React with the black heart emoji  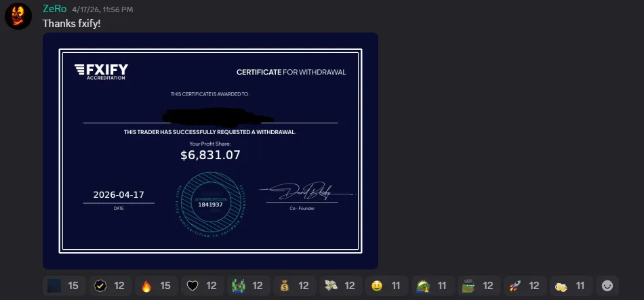(203, 286)
